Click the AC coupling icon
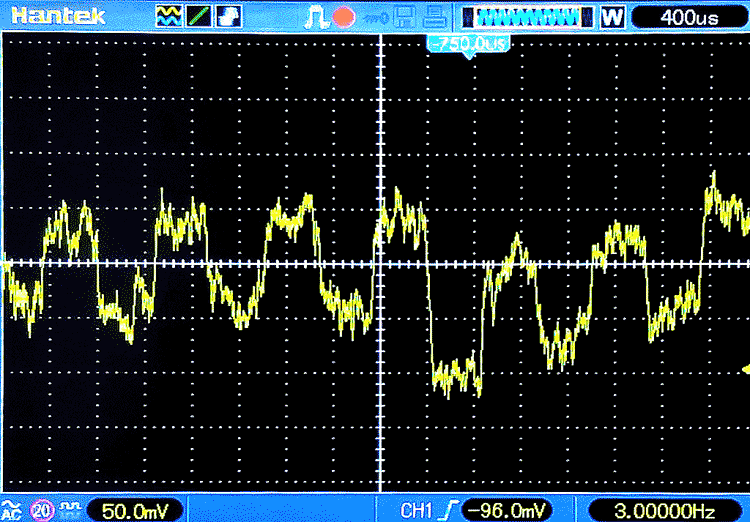750x522 pixels. tap(11, 510)
